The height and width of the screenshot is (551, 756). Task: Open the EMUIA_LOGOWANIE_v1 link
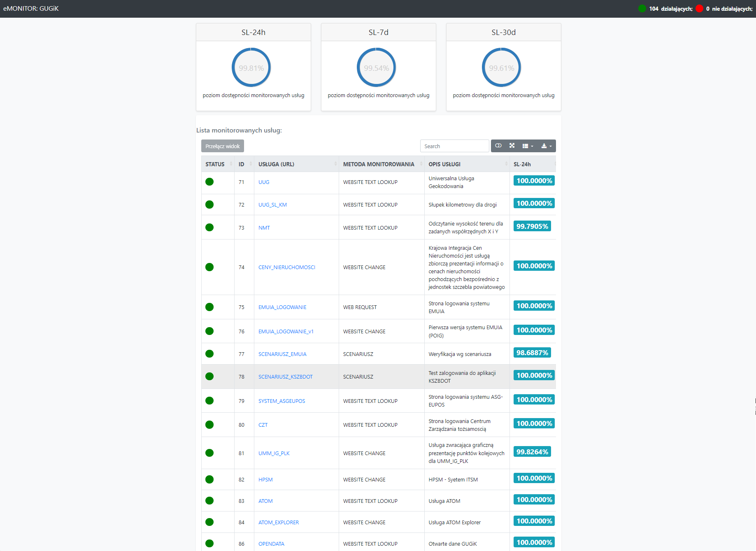(286, 331)
